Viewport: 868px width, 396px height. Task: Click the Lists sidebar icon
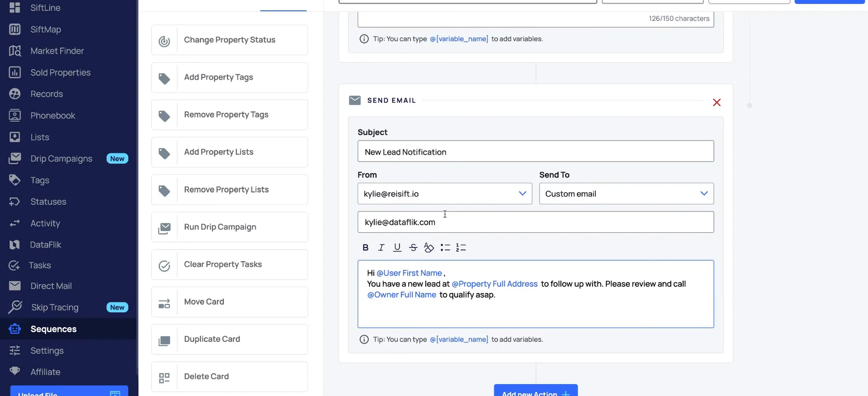pos(15,137)
